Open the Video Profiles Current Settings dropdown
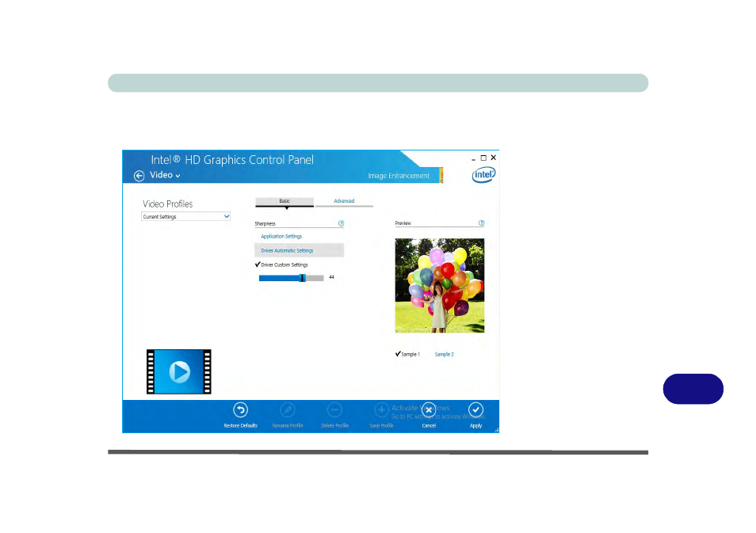Image resolution: width=756 pixels, height=533 pixels. coord(185,217)
